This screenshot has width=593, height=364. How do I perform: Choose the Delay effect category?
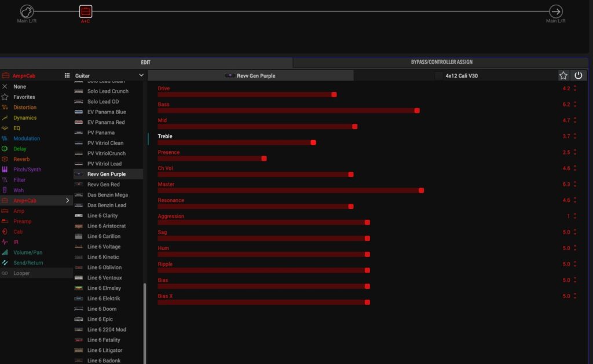pyautogui.click(x=20, y=149)
